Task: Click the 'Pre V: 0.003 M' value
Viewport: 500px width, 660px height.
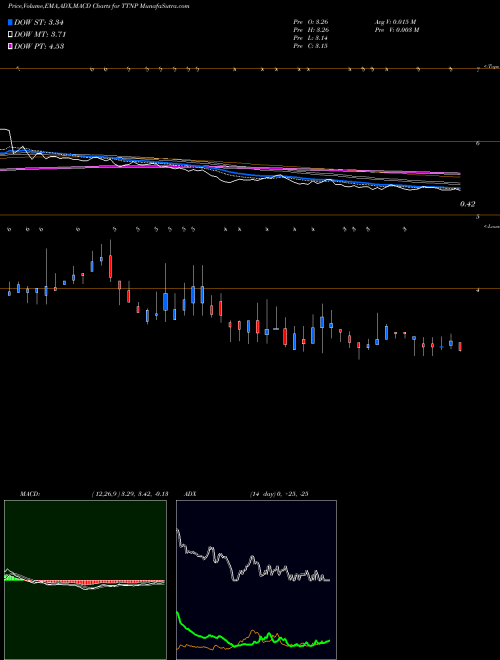Action: pos(396,29)
